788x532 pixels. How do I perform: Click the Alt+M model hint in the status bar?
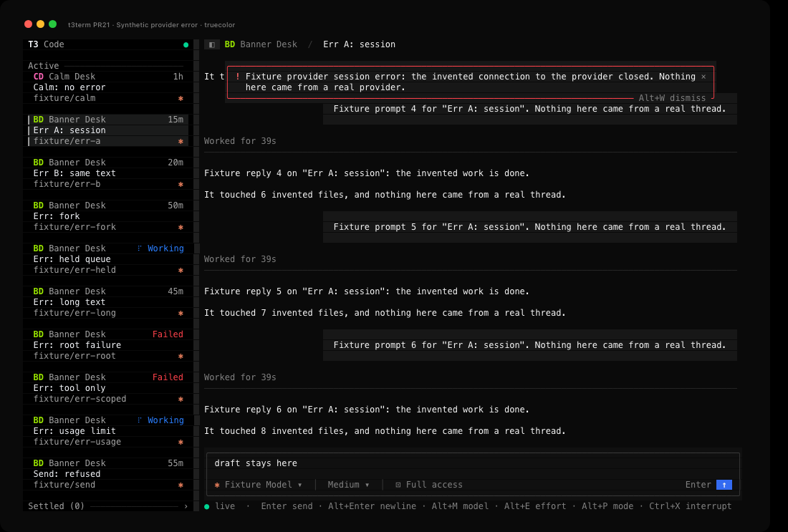click(x=460, y=506)
